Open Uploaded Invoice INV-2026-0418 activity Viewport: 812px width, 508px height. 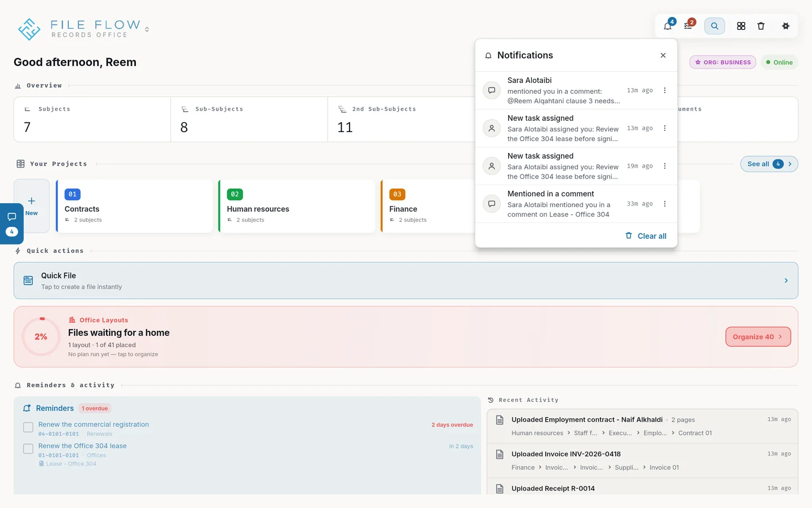point(643,461)
